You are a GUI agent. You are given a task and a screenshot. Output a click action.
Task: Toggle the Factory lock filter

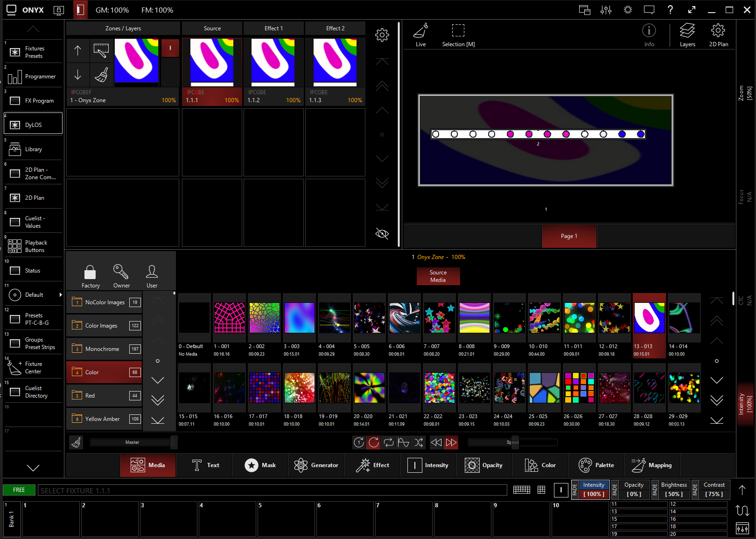pyautogui.click(x=91, y=276)
